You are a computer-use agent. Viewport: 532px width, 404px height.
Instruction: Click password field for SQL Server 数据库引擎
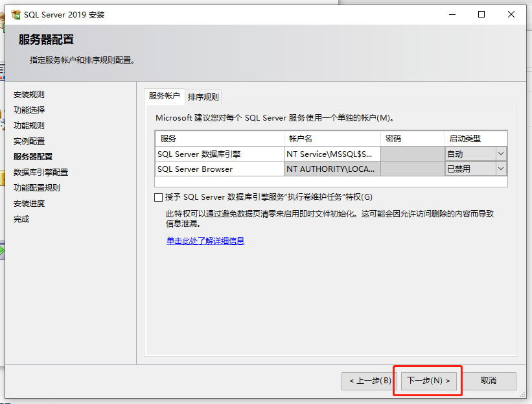(x=413, y=154)
